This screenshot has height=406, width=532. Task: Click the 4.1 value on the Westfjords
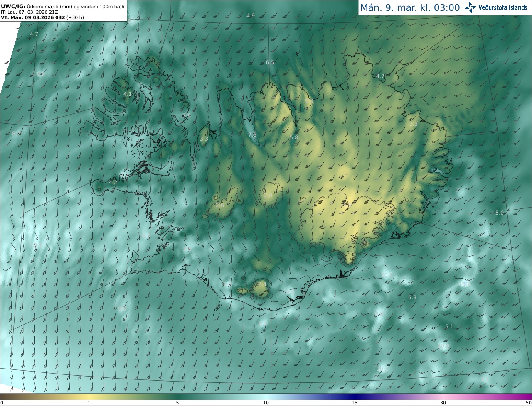tap(127, 94)
